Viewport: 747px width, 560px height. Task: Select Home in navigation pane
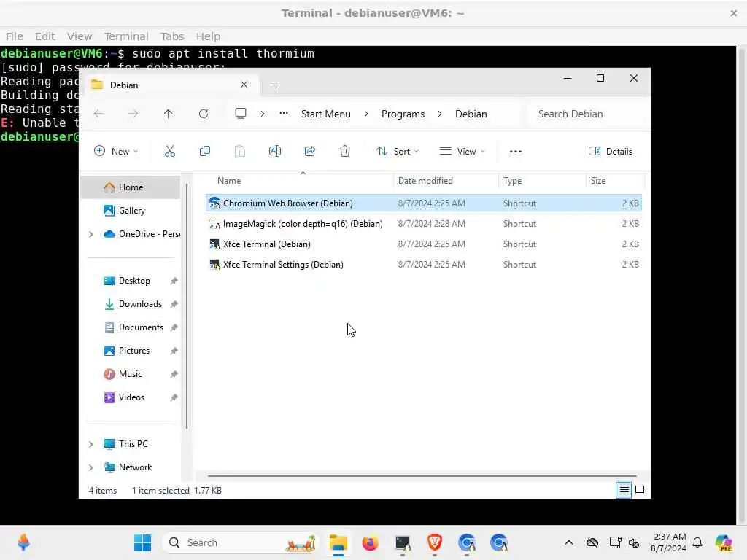[x=131, y=187]
